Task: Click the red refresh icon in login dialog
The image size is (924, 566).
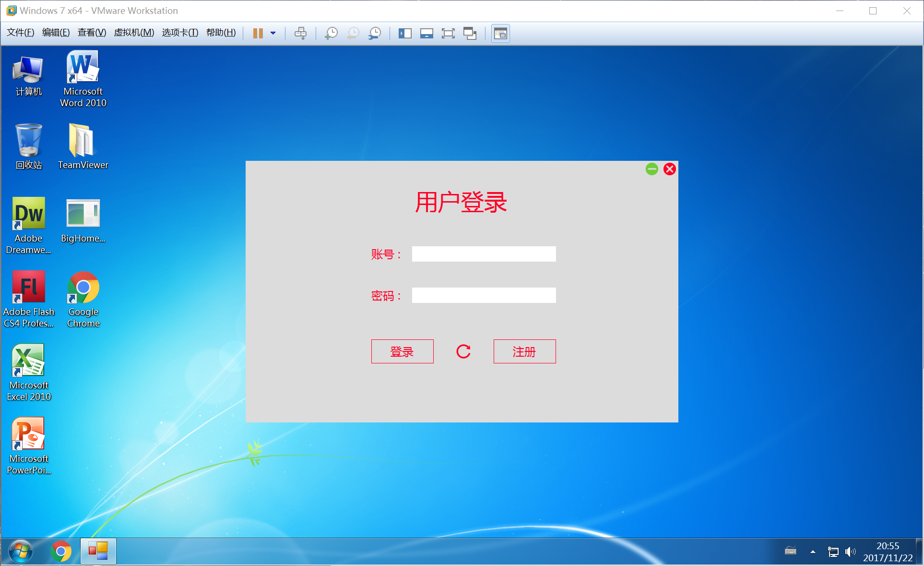Action: 463,351
